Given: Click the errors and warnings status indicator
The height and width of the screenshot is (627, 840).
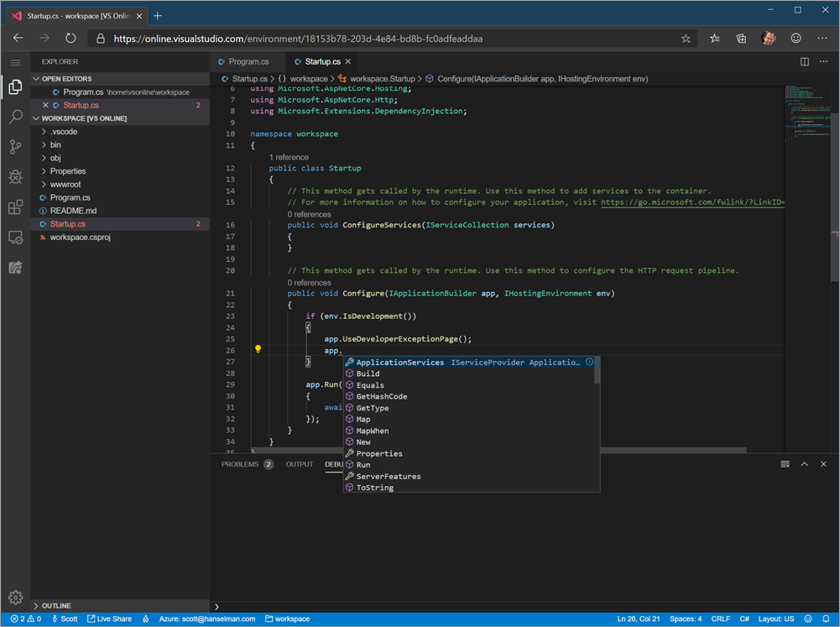Looking at the screenshot, I should click(26, 619).
